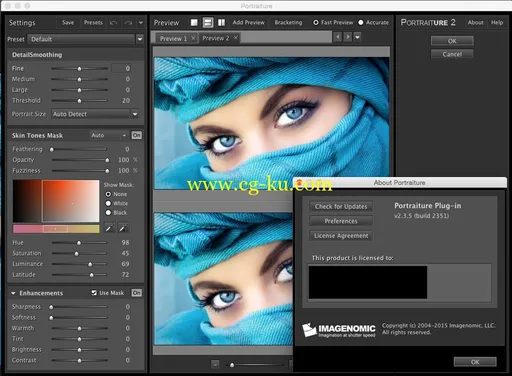
Task: Select single preview layout icon
Action: pos(194,22)
